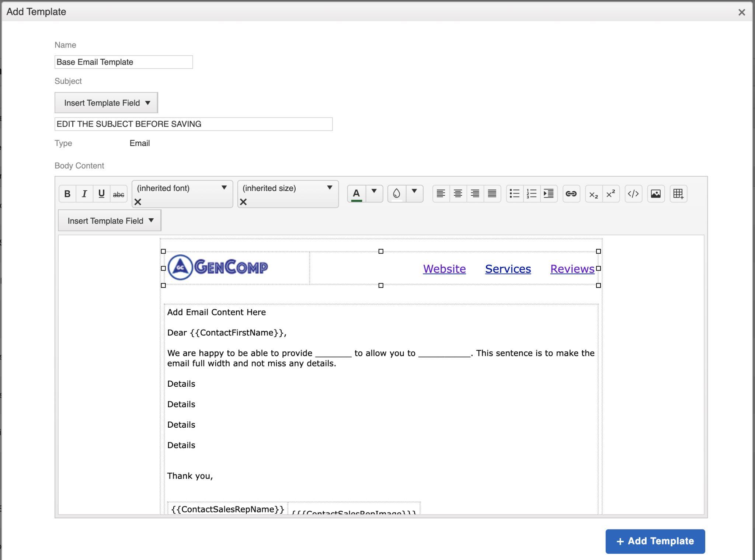This screenshot has width=755, height=560.
Task: Open the inherited size dropdown
Action: pyautogui.click(x=330, y=188)
